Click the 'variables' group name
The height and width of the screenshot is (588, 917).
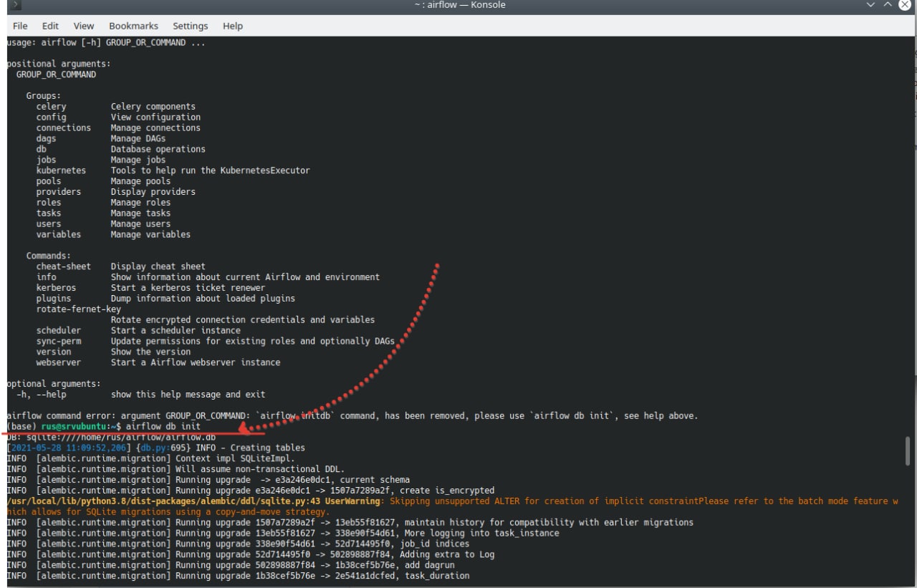pyautogui.click(x=59, y=234)
